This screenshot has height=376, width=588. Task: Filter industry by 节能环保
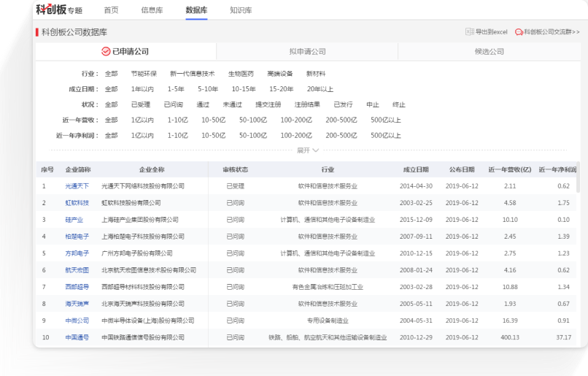coord(144,74)
